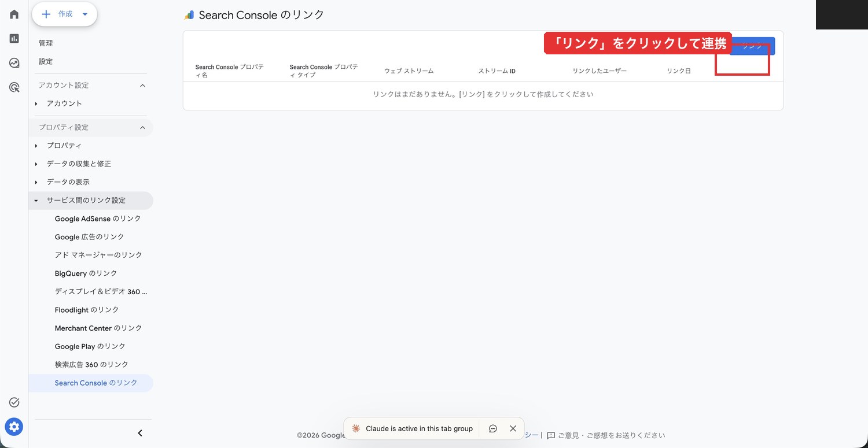Select 管理 in the sidebar

click(46, 43)
